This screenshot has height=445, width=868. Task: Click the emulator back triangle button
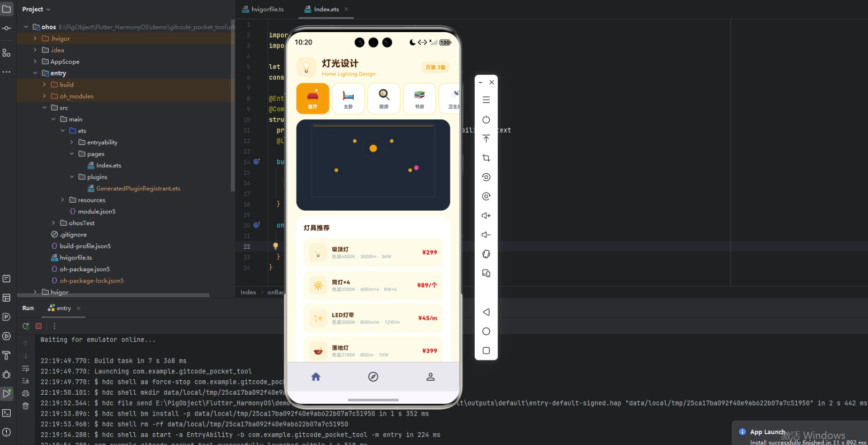coord(486,312)
